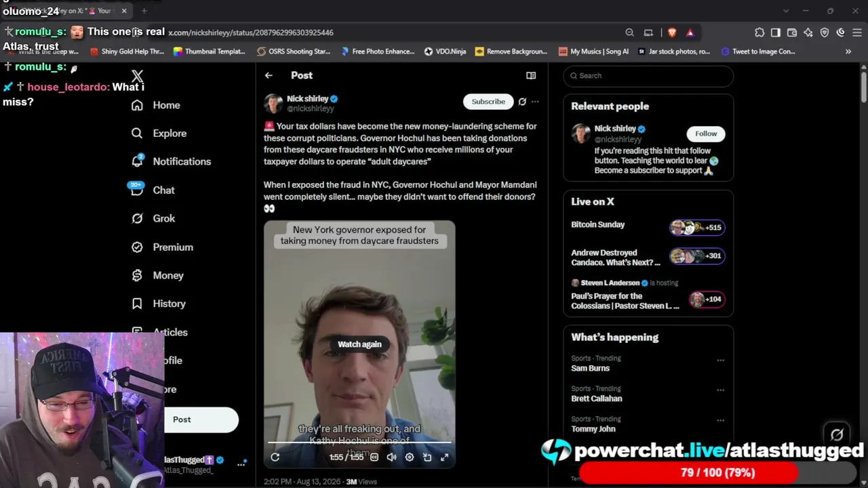Open Brett Callahan trending topic
The height and width of the screenshot is (488, 868).
tap(597, 399)
